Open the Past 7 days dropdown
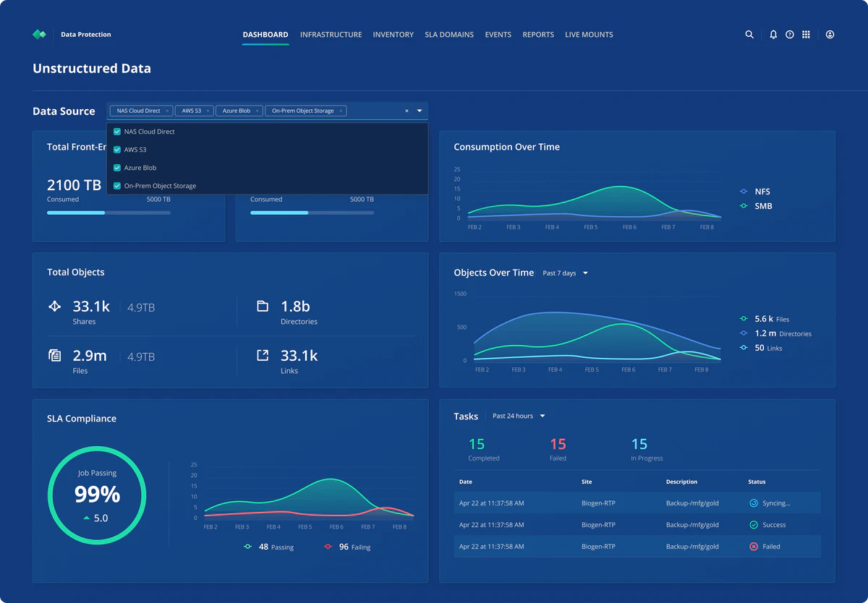This screenshot has height=603, width=868. click(565, 273)
